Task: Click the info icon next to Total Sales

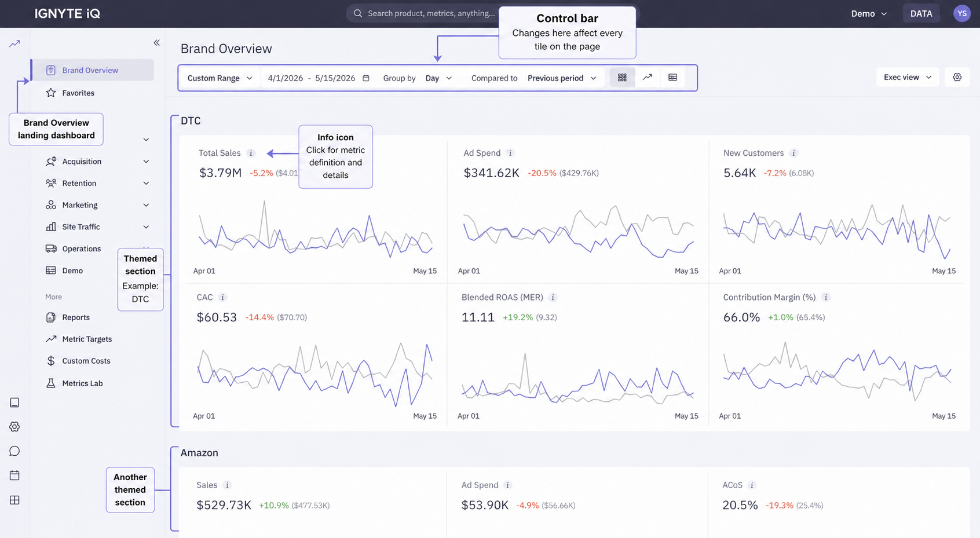Action: tap(251, 153)
